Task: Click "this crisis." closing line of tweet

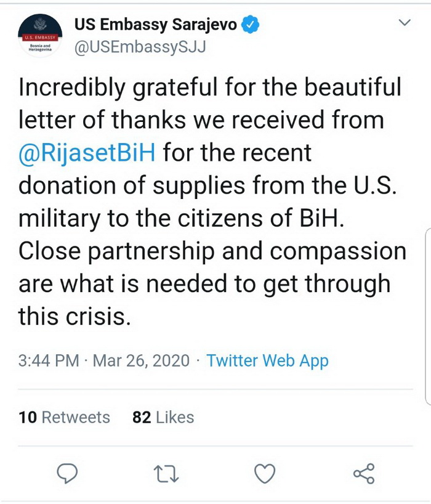Action: [75, 316]
